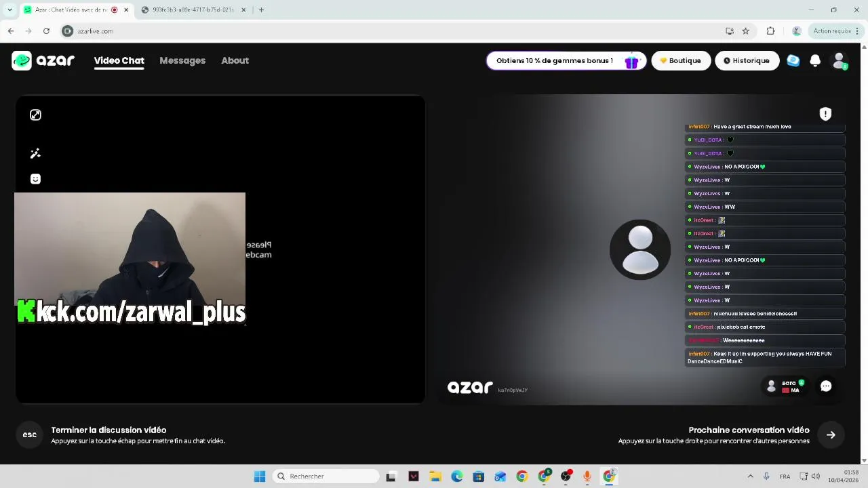
Task: Open the Chrome three-dot menu
Action: pyautogui.click(x=858, y=31)
